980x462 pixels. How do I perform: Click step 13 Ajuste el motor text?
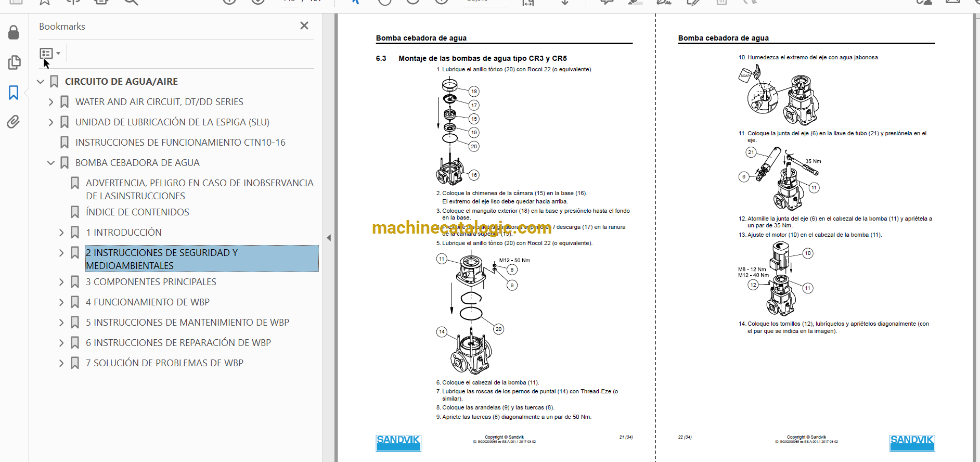tap(810, 235)
